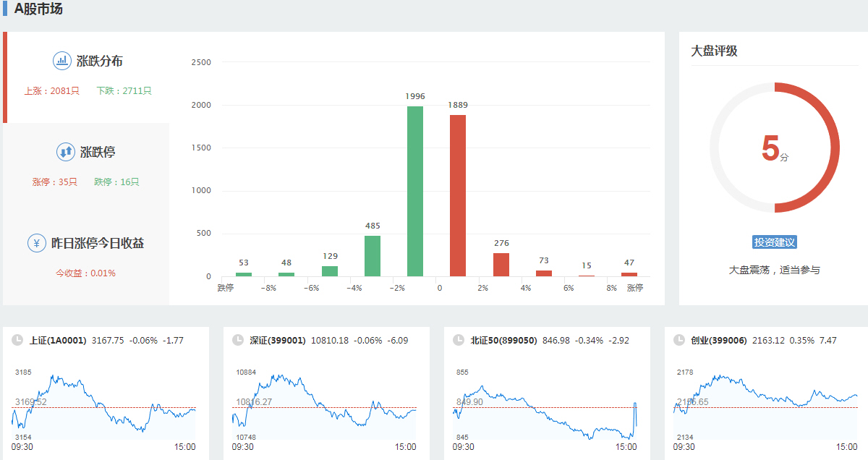Image resolution: width=868 pixels, height=460 pixels.
Task: Switch to the 涨跌停 tab
Action: (97, 153)
